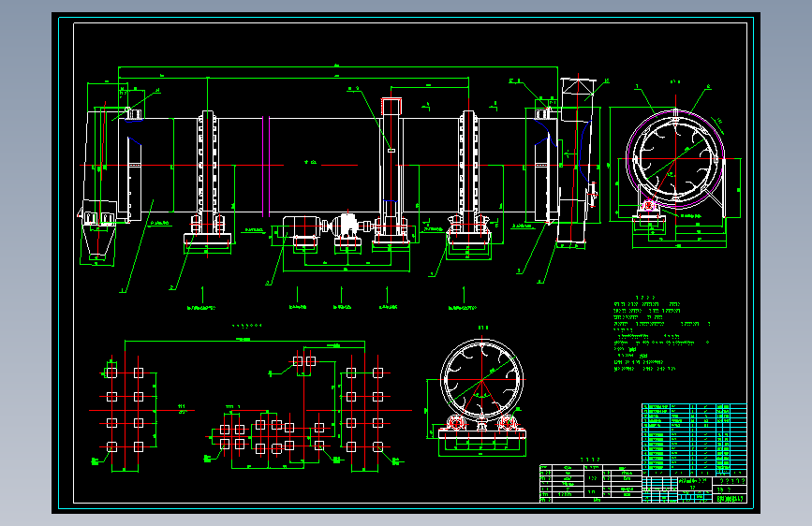Screen dimensions: 812x526
Task: Click the magenta flange band on the drum shell
Action: coord(266,166)
